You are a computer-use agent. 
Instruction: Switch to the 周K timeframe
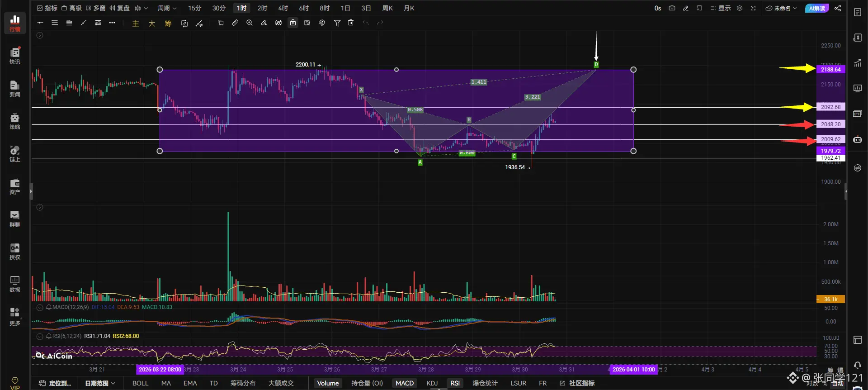click(387, 8)
